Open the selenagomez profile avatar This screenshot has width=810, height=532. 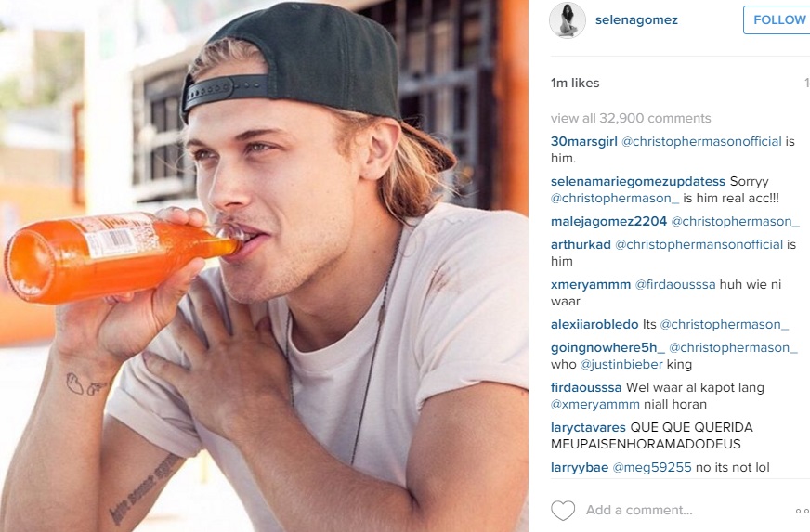coord(568,20)
